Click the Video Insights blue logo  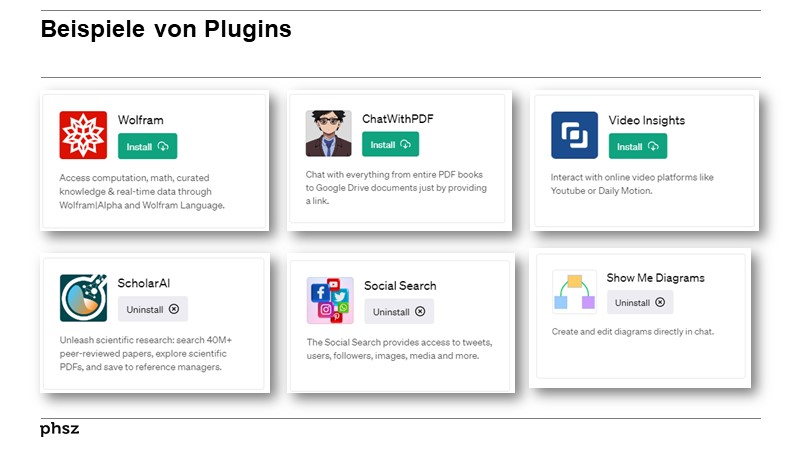574,135
